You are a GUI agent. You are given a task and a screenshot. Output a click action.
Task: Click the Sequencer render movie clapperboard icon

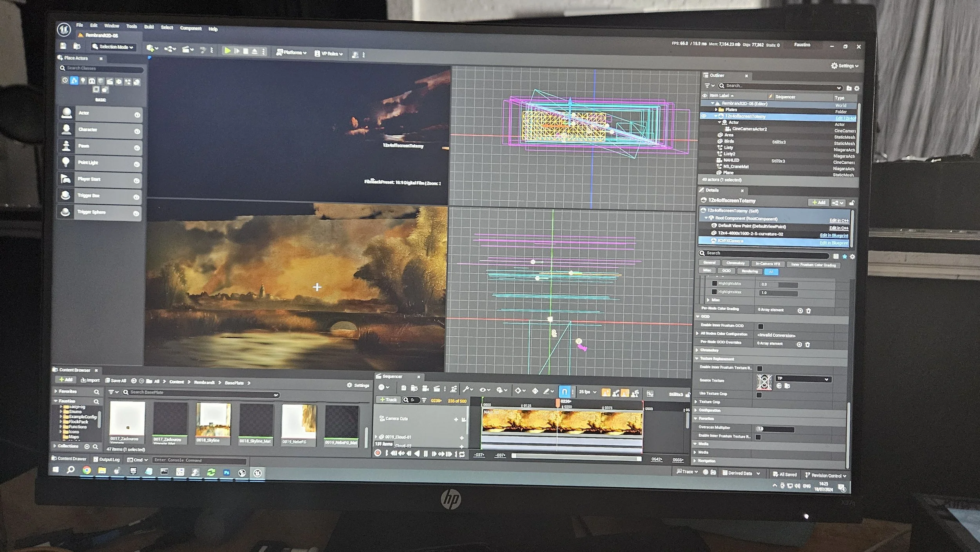tap(436, 389)
